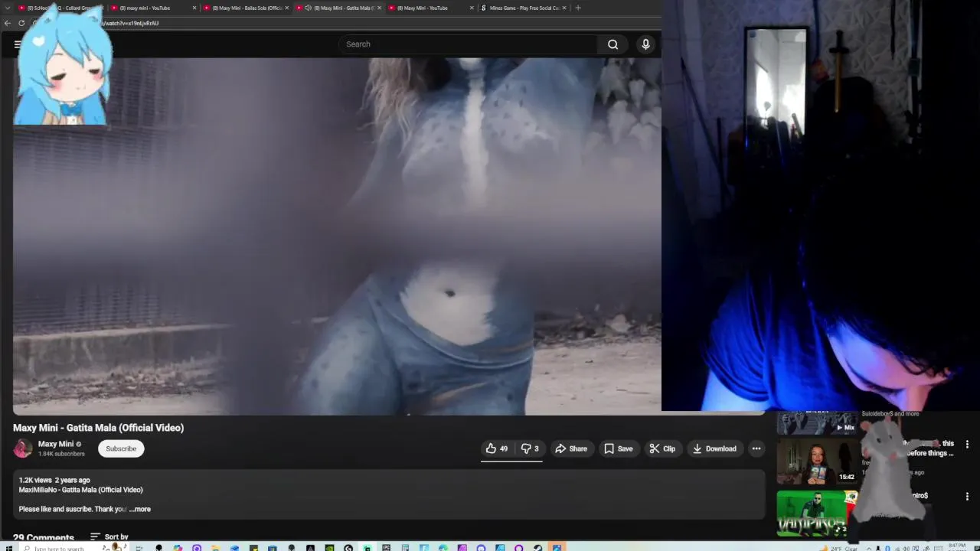Mute audio icon on Gatita Mala tab
This screenshot has height=551, width=980.
(x=308, y=8)
